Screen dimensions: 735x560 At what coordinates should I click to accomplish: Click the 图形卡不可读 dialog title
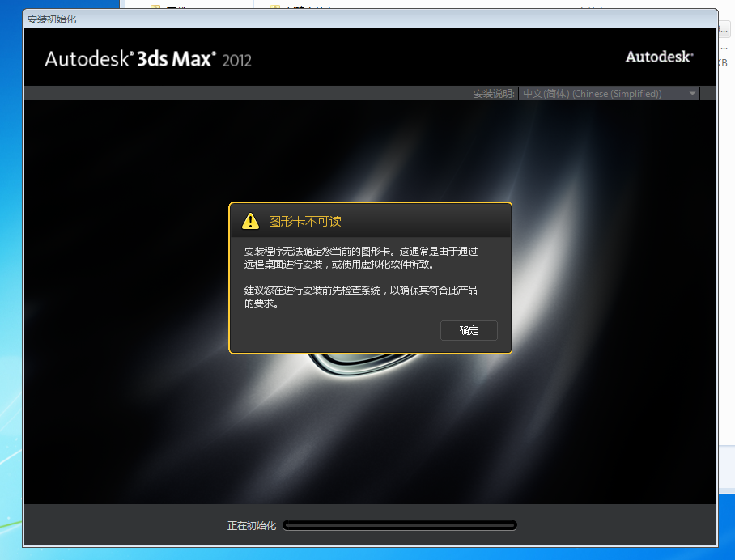pyautogui.click(x=304, y=221)
